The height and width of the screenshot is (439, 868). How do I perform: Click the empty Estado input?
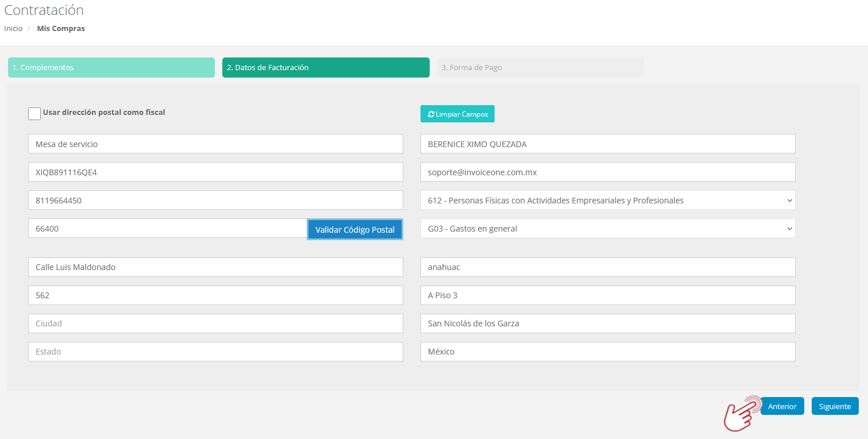click(215, 352)
